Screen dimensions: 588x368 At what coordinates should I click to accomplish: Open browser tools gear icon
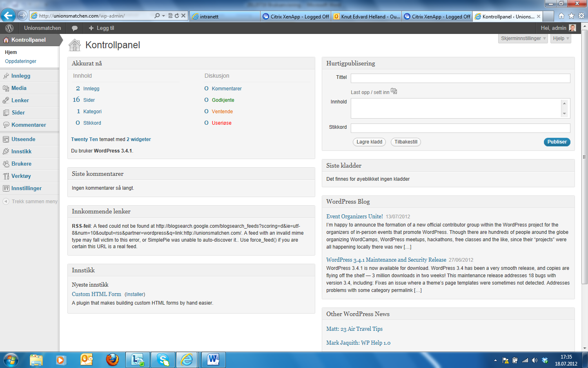[x=581, y=16]
